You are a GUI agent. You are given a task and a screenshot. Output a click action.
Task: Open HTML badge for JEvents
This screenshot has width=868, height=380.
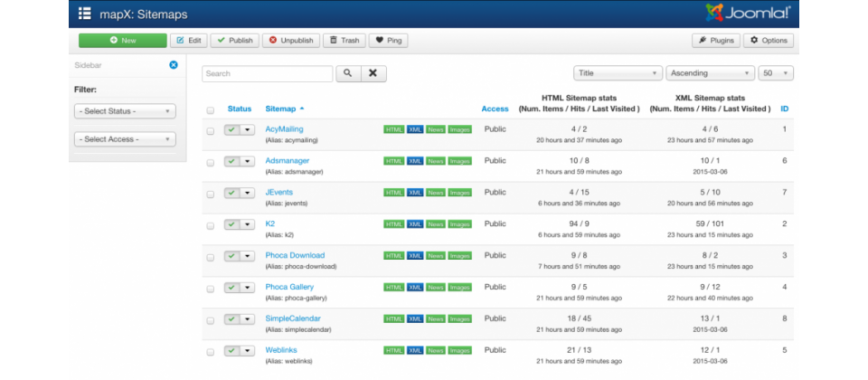point(393,193)
